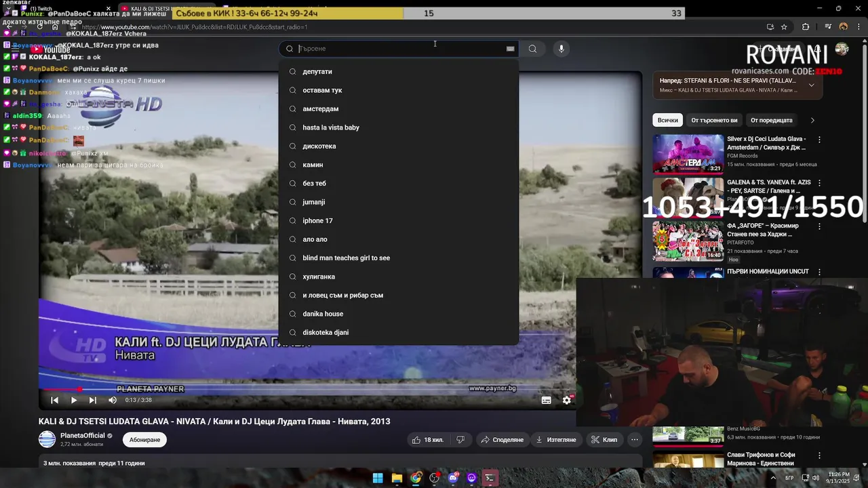
Task: Select the 'iphone 17' suggestion
Action: pos(399,221)
